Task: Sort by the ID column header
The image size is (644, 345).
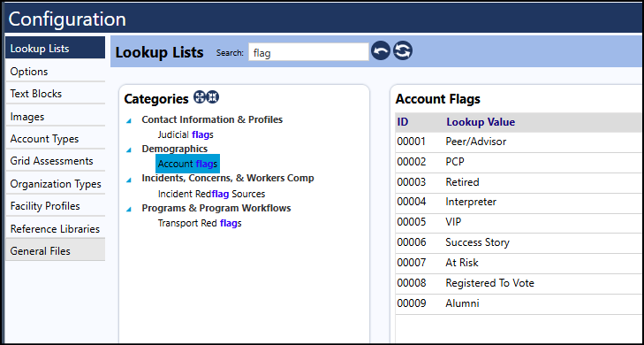Action: [403, 122]
